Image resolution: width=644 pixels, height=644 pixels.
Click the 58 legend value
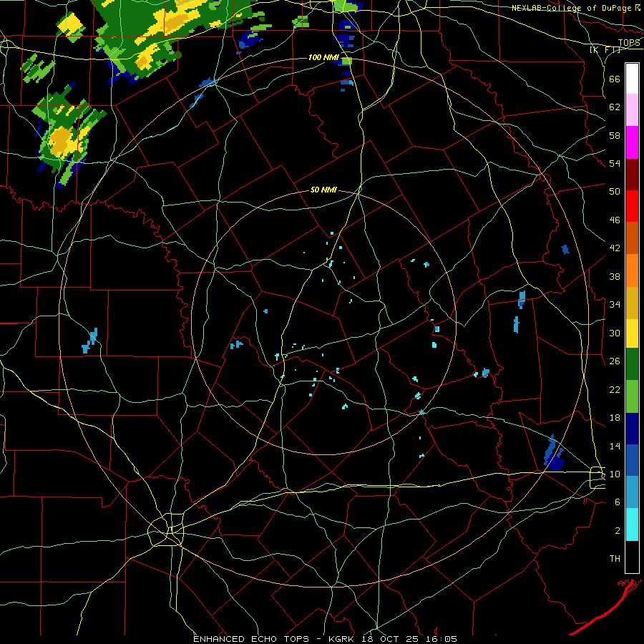tap(615, 135)
